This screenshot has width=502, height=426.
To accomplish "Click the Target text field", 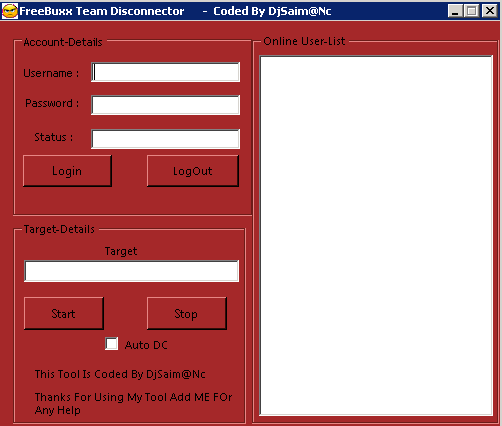I will [131, 271].
